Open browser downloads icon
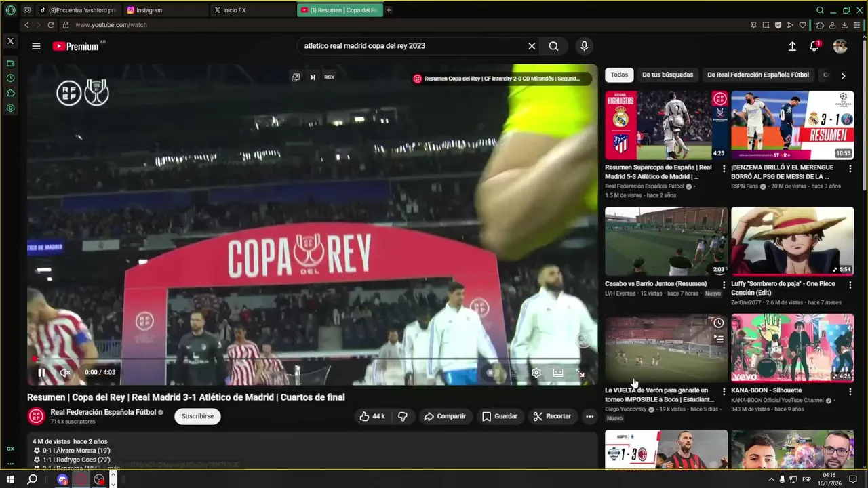Image resolution: width=868 pixels, height=488 pixels. tap(845, 25)
